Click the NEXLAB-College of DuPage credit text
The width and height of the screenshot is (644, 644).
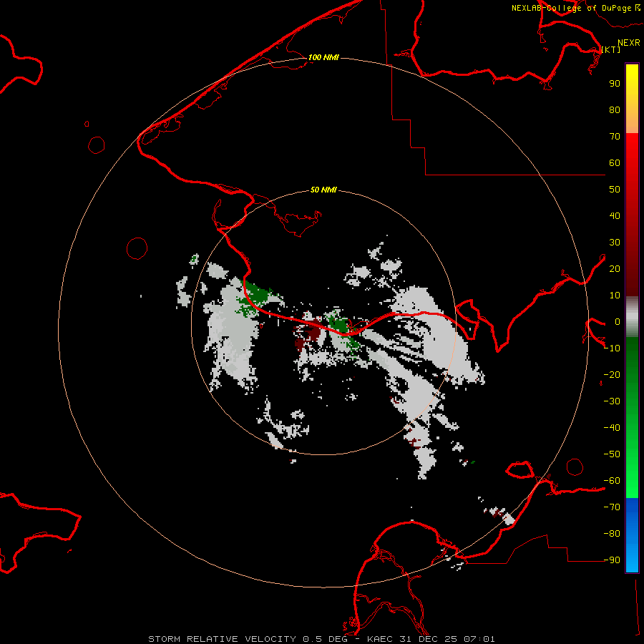(x=571, y=8)
